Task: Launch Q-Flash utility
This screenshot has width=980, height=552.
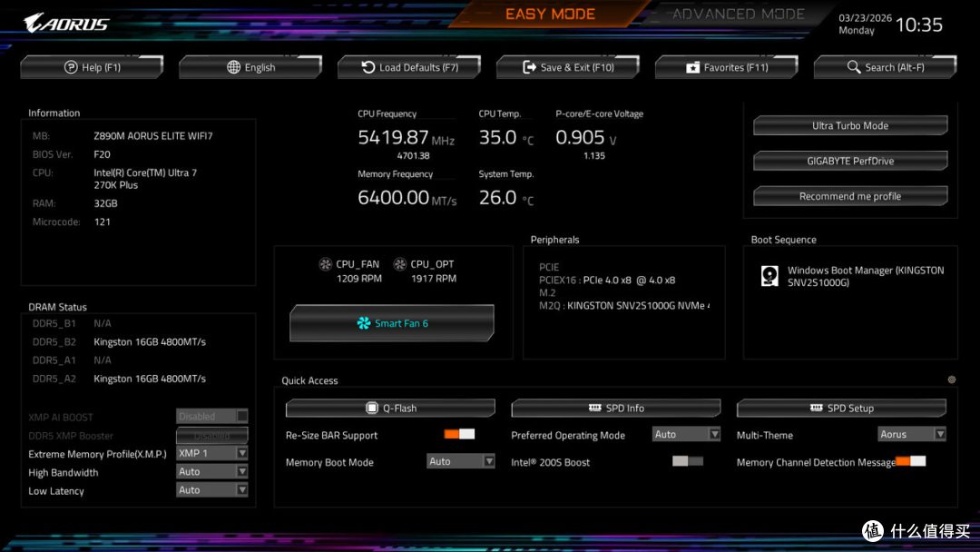Action: [x=390, y=409]
